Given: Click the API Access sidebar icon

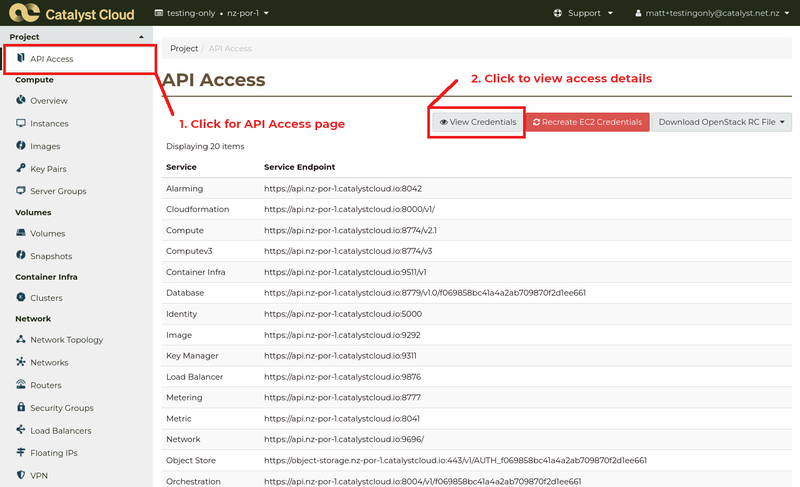Looking at the screenshot, I should pyautogui.click(x=20, y=58).
